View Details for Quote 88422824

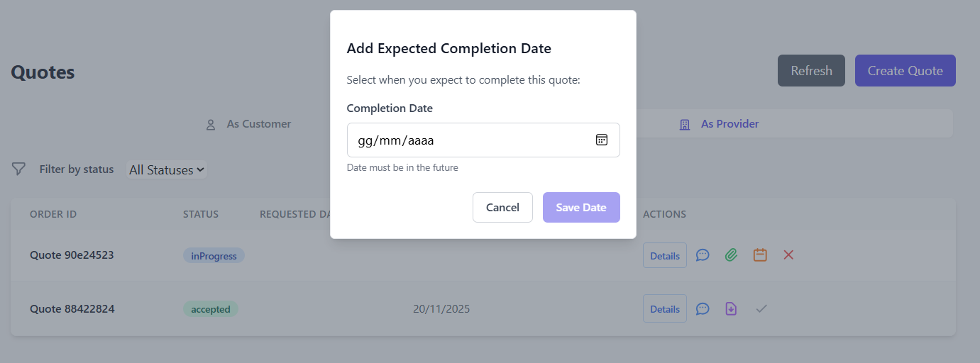coord(664,309)
